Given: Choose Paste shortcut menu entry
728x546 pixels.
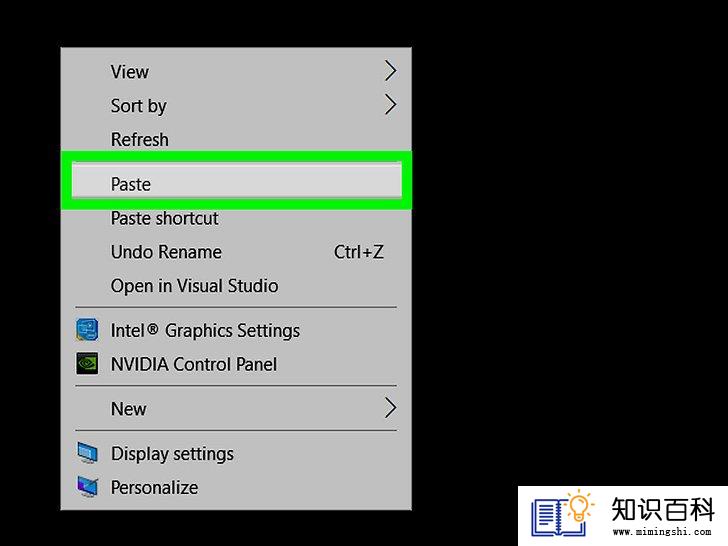Looking at the screenshot, I should coord(164,218).
